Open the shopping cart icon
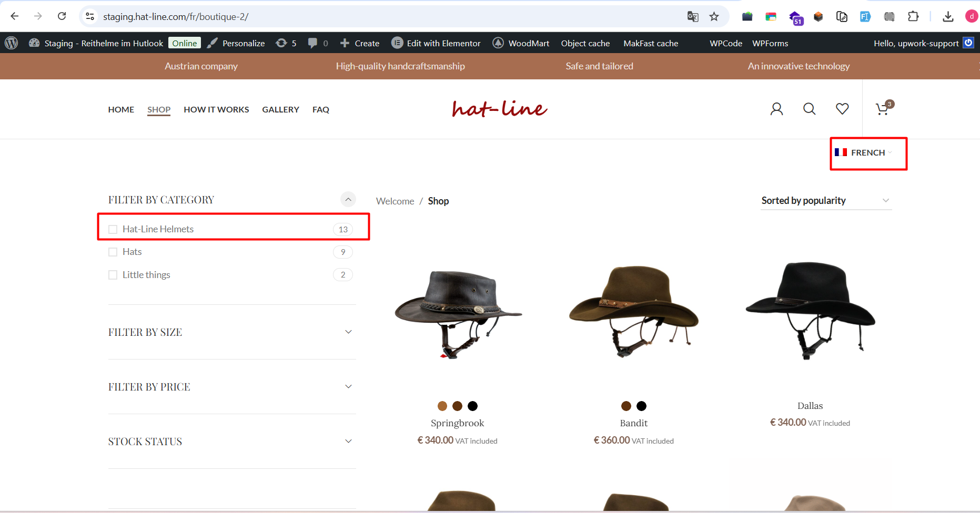 [x=883, y=109]
